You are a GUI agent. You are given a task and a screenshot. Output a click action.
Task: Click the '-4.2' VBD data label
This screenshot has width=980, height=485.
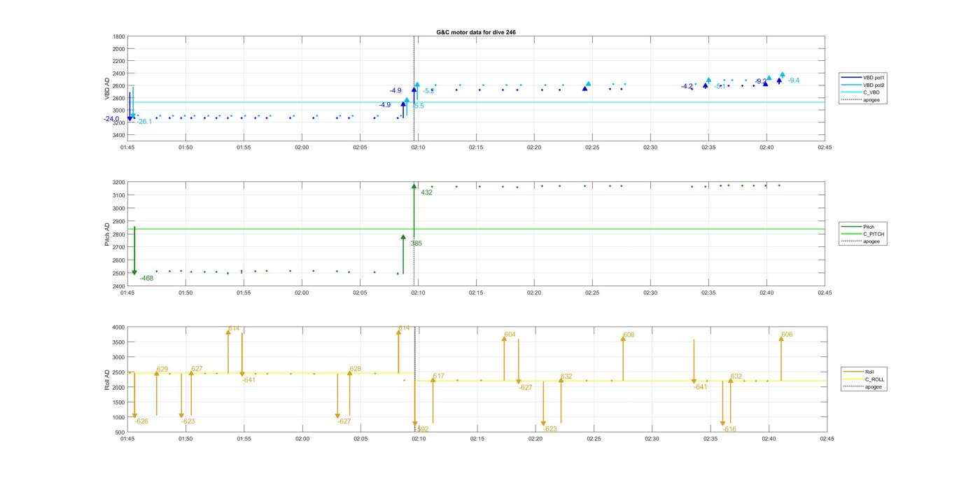click(x=687, y=87)
